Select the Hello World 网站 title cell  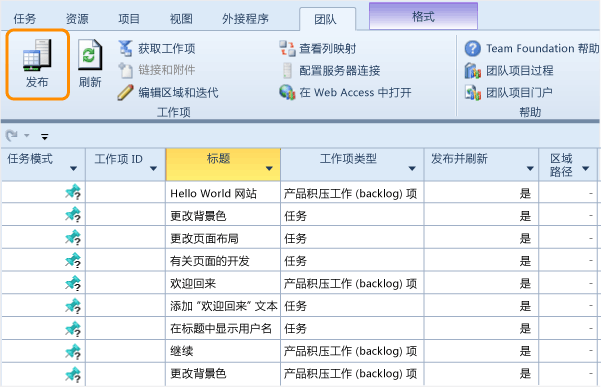coord(223,193)
